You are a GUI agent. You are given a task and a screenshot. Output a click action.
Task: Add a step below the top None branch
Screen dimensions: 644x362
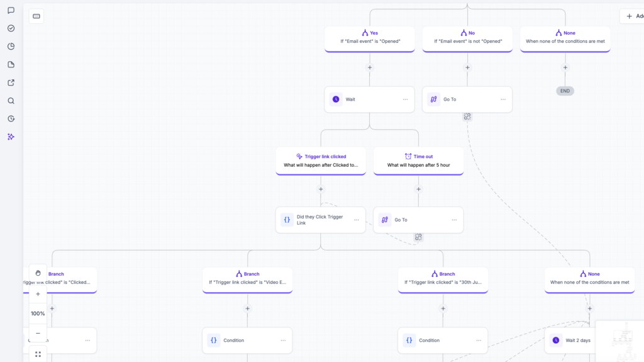coord(565,67)
